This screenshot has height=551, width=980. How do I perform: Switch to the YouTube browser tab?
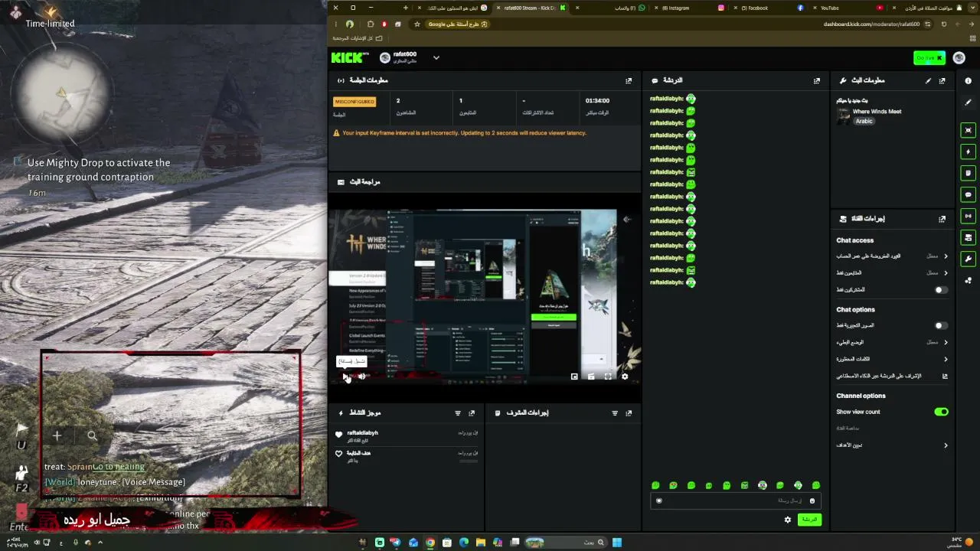849,8
